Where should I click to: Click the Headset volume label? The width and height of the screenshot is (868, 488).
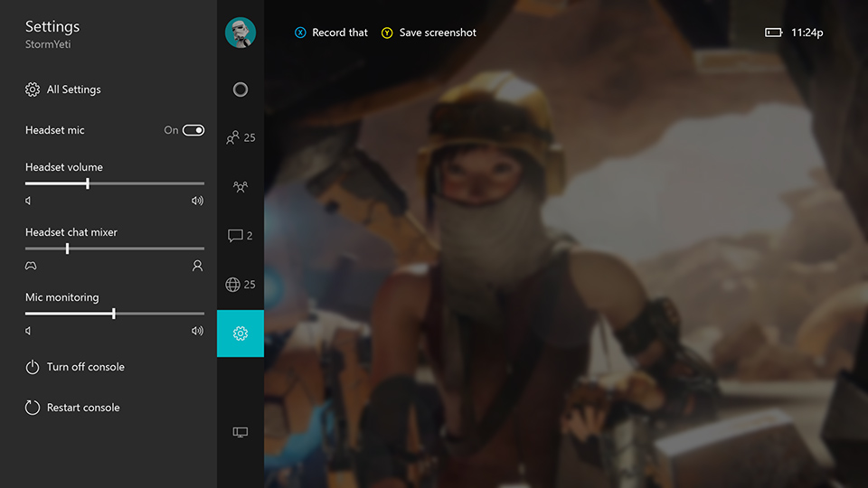click(64, 167)
